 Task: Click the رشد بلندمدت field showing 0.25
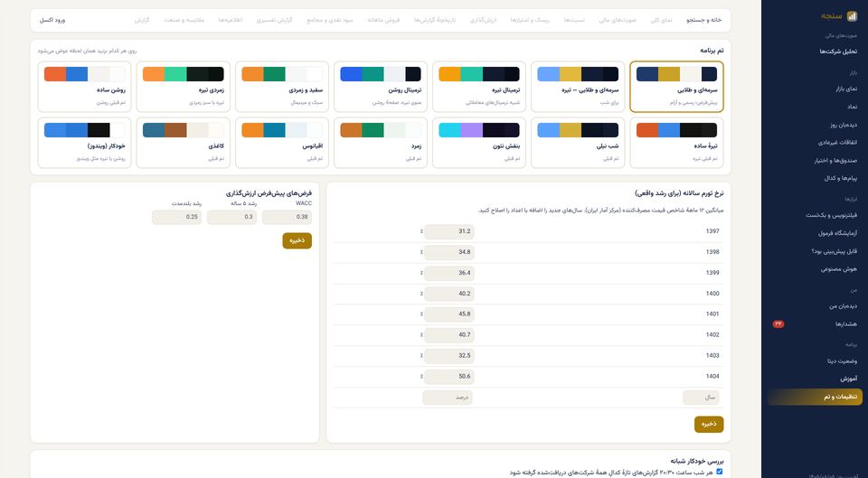click(176, 218)
